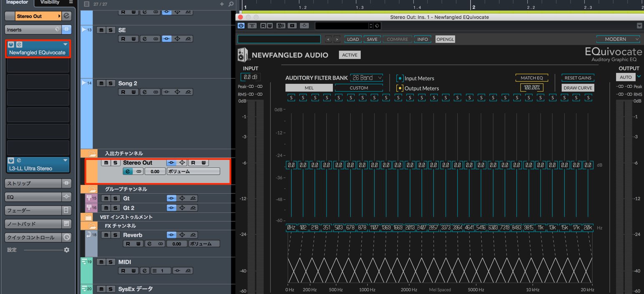This screenshot has width=644, height=294.
Task: Click the track list search magnifier icon
Action: 231,4
